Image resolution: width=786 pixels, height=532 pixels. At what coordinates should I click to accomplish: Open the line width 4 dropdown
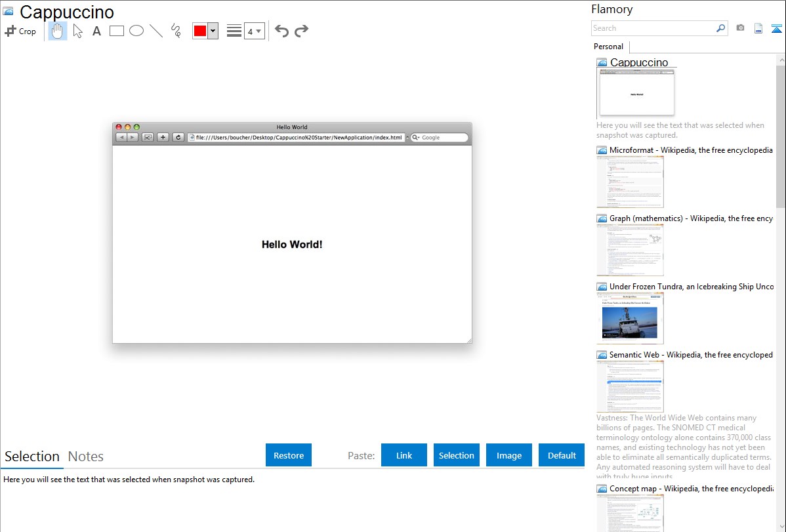coord(255,31)
